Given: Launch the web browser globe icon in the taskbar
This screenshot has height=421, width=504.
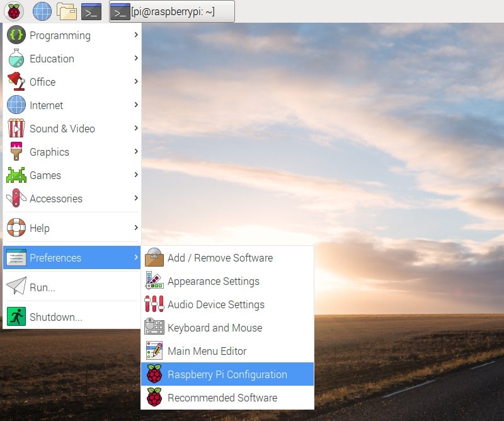Looking at the screenshot, I should pyautogui.click(x=42, y=11).
